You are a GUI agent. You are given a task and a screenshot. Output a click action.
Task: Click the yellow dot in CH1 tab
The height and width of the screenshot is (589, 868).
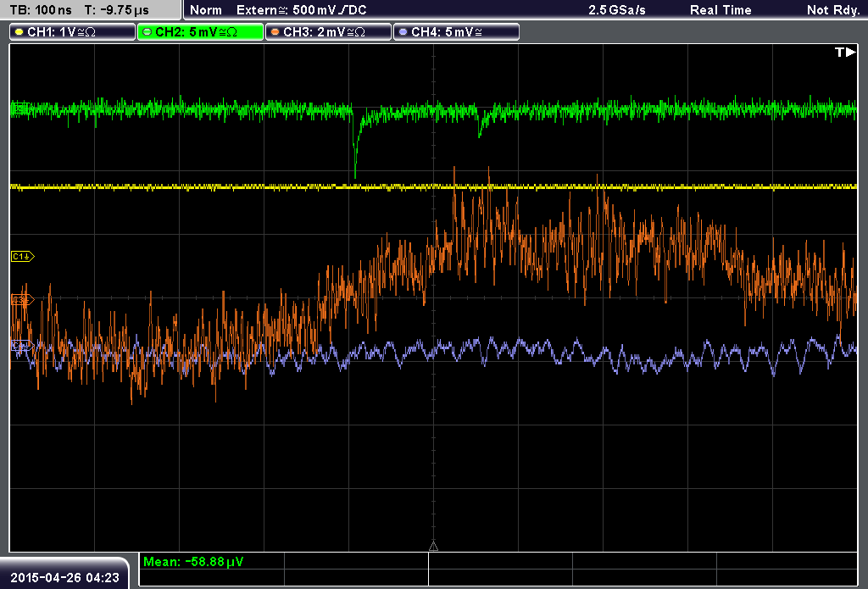19,32
